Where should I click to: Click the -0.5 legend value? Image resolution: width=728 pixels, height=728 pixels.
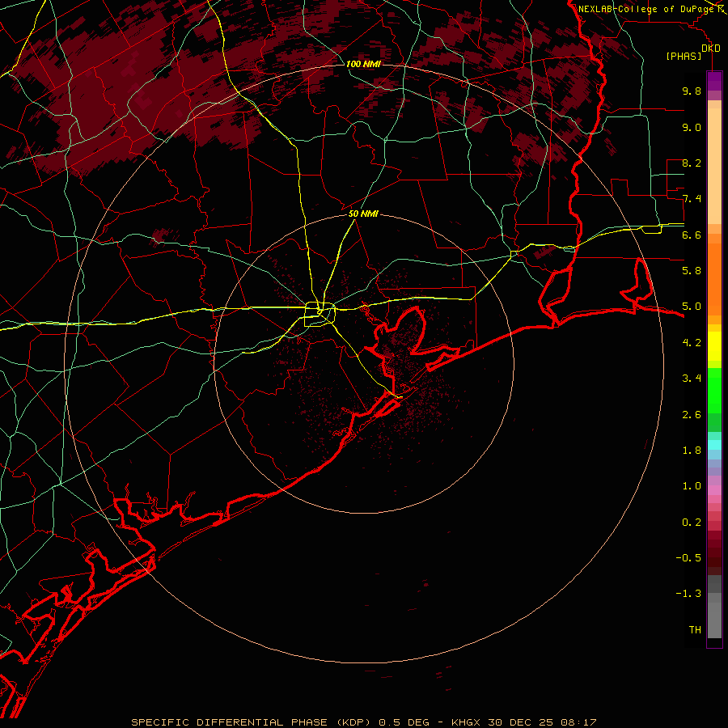click(688, 558)
